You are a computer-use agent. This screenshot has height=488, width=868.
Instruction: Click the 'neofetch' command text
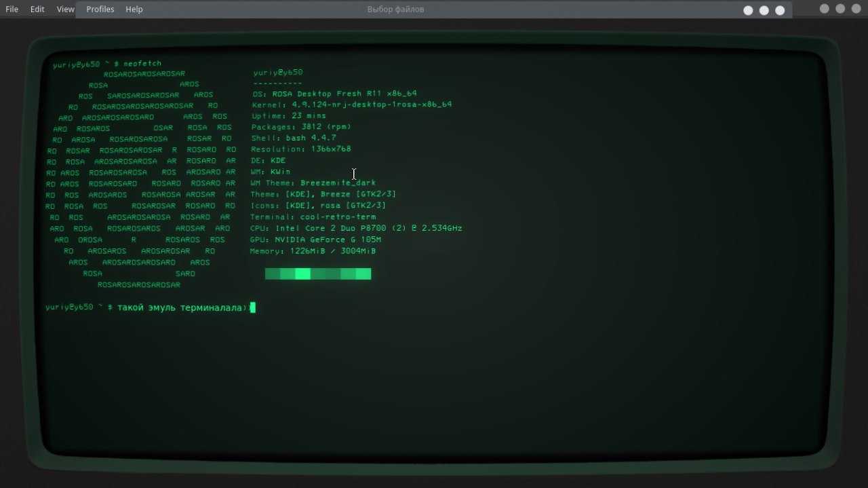142,64
